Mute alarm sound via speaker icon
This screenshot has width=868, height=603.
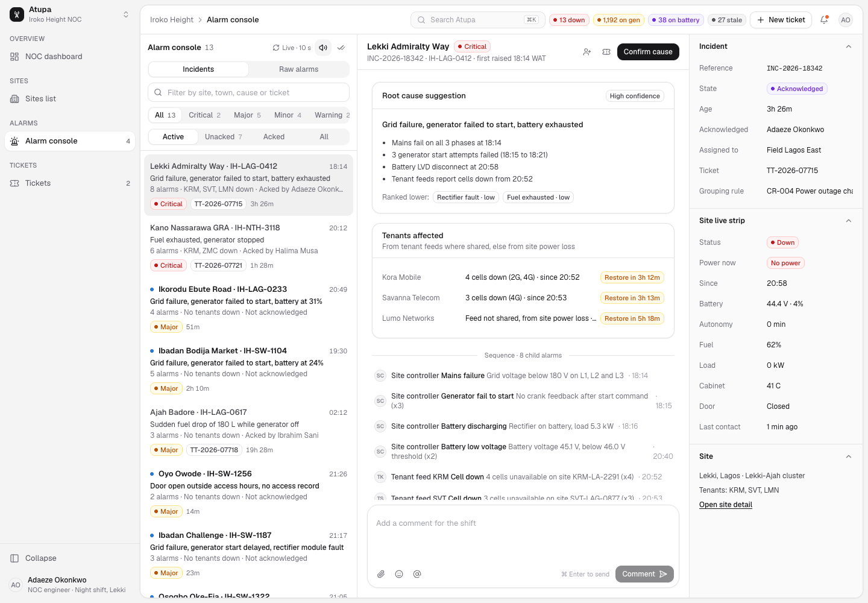(324, 48)
